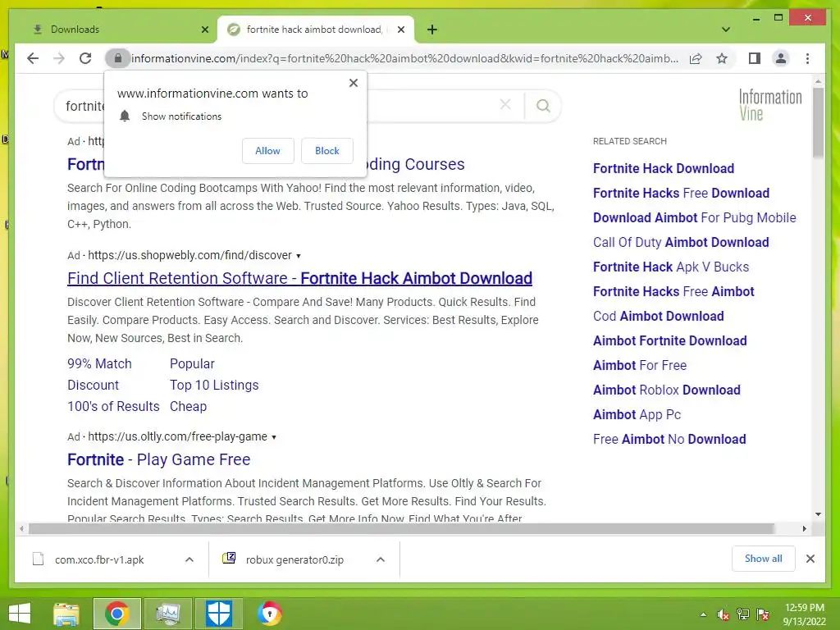
Task: Show all downloads
Action: (763, 559)
